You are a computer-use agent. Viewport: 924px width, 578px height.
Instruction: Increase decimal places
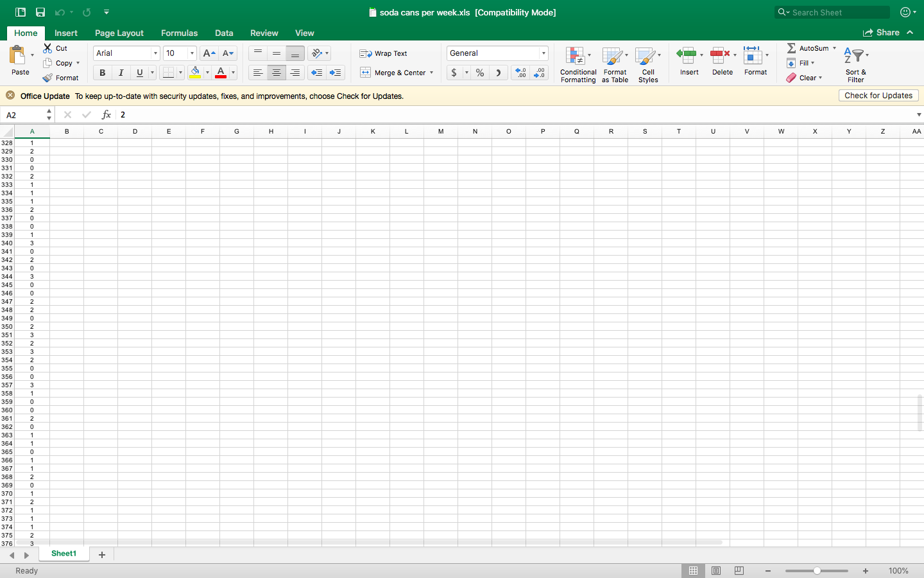[520, 73]
